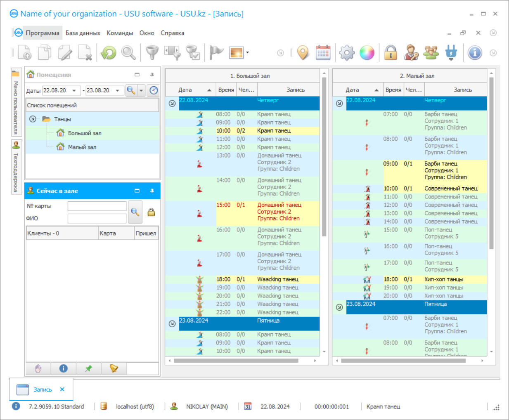Click the funnel filter toolbar icon

click(152, 53)
